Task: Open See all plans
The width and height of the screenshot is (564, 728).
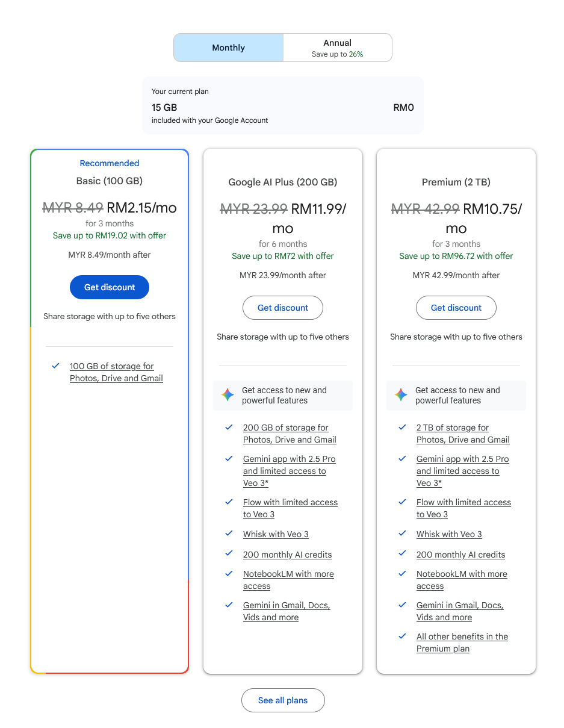Action: pos(283,700)
